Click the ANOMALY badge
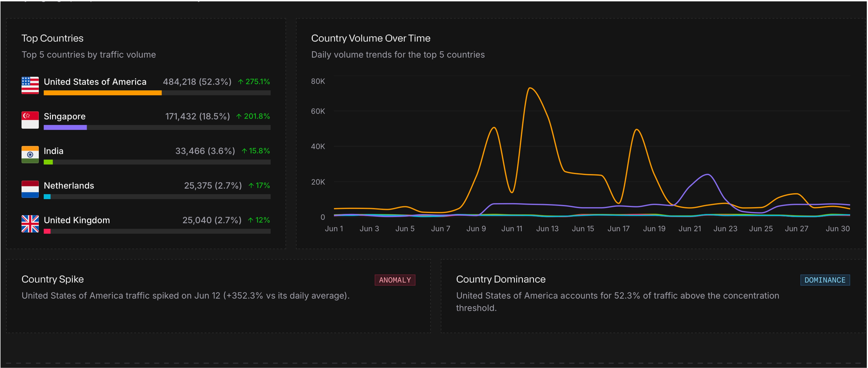The height and width of the screenshot is (368, 868). (395, 280)
